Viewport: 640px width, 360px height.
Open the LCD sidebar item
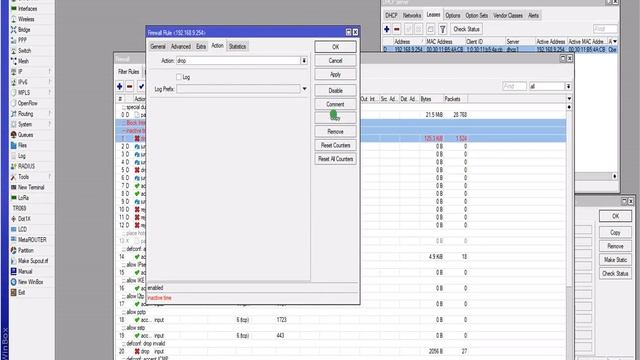(x=22, y=229)
